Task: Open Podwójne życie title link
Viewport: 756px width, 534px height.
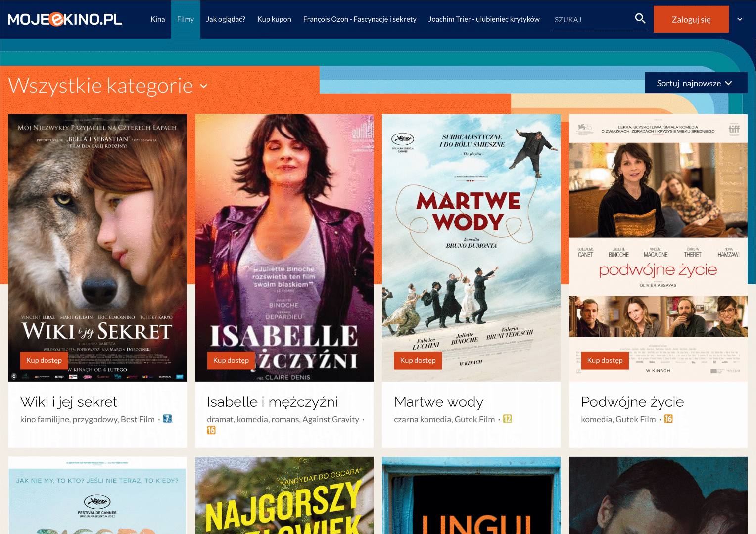Action: click(x=632, y=402)
